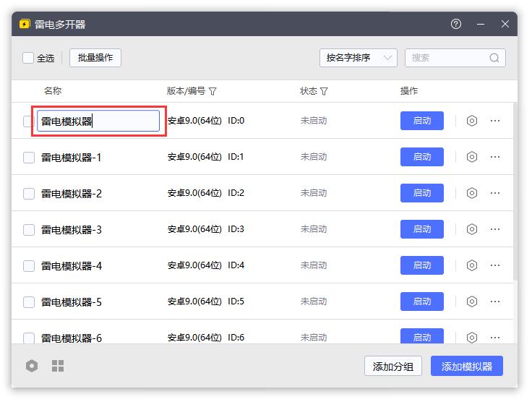Click the 添加分组 button

[393, 366]
